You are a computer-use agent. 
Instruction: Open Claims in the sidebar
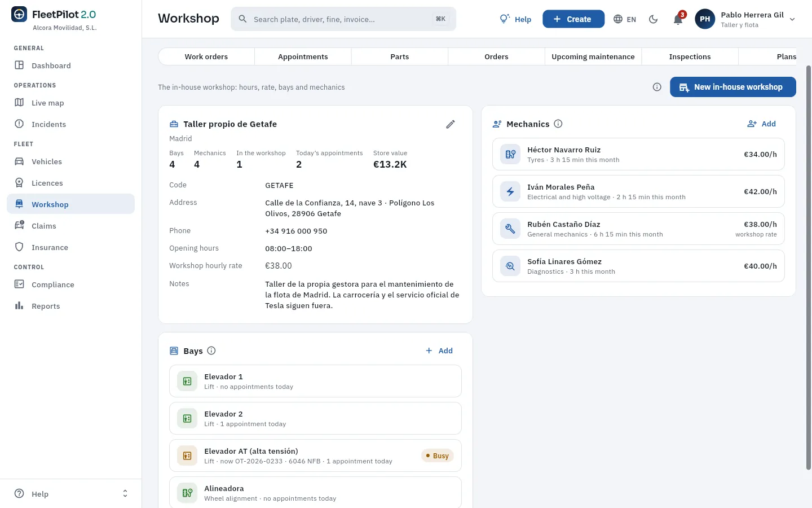[71, 226]
